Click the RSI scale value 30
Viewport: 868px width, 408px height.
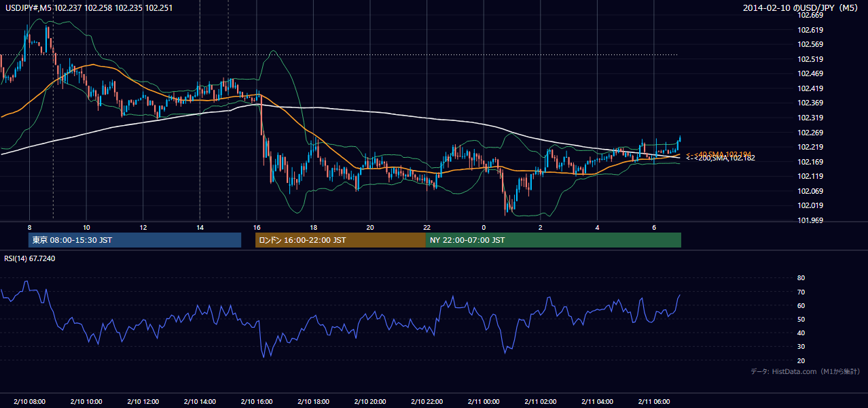801,347
